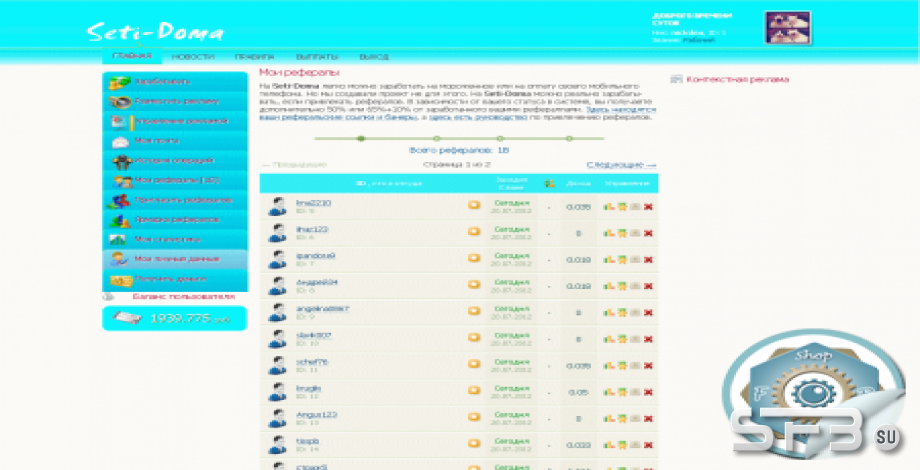Delete referral schef76 with red X
This screenshot has width=920, height=470.
tap(648, 366)
